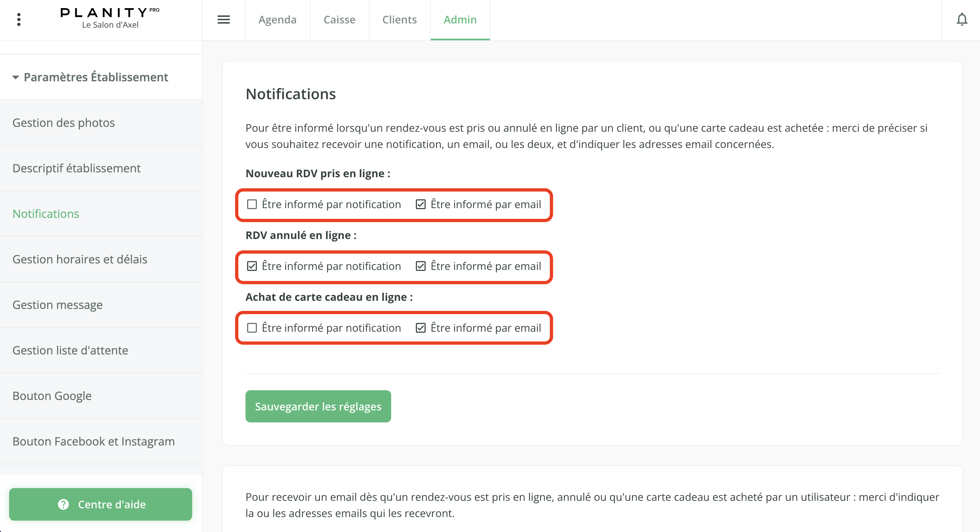This screenshot has width=980, height=532.
Task: Open Gestion horaires et délais
Action: click(x=80, y=259)
